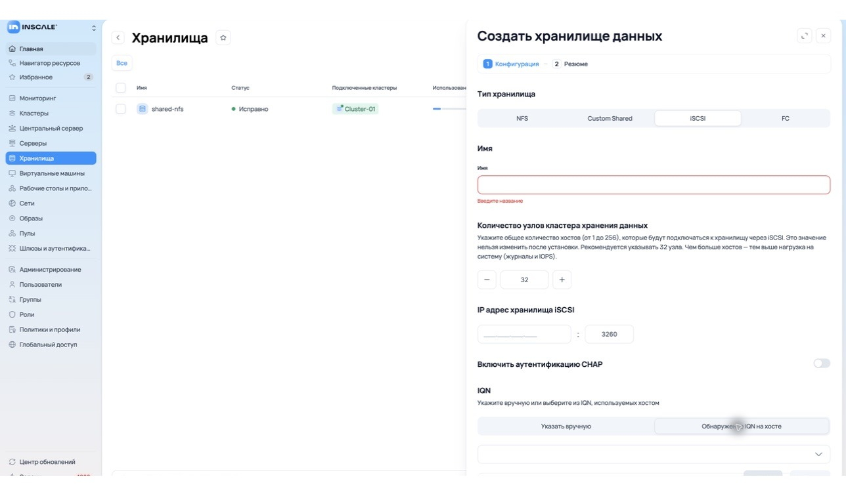The width and height of the screenshot is (846, 504).
Task: Open Центральный сервер section
Action: coord(51,129)
